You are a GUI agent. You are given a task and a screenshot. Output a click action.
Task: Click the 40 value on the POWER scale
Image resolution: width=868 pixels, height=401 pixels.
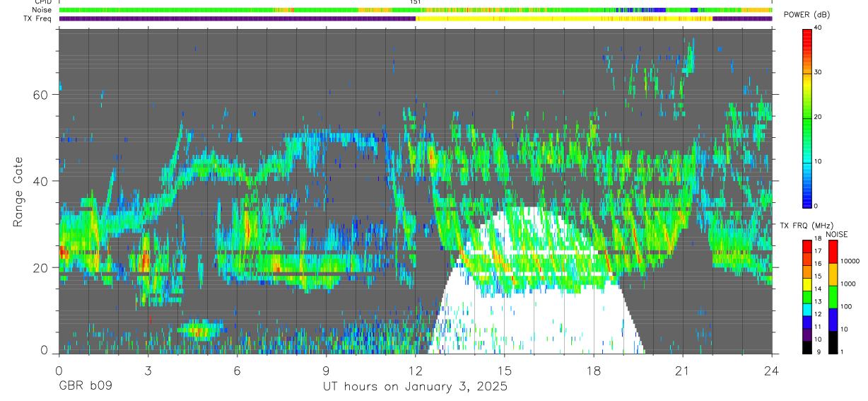coord(818,28)
